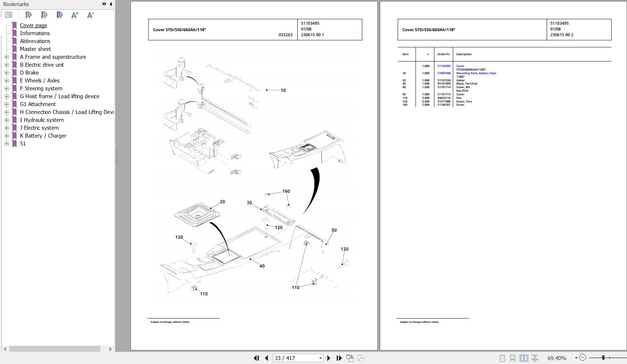Expand the K Battery / Charger bookmark
This screenshot has width=627, height=364.
pyautogui.click(x=6, y=136)
